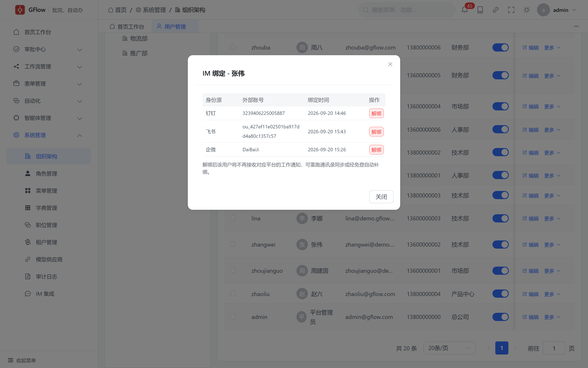Unbind the 企微 account
588x368 pixels.
click(x=376, y=150)
